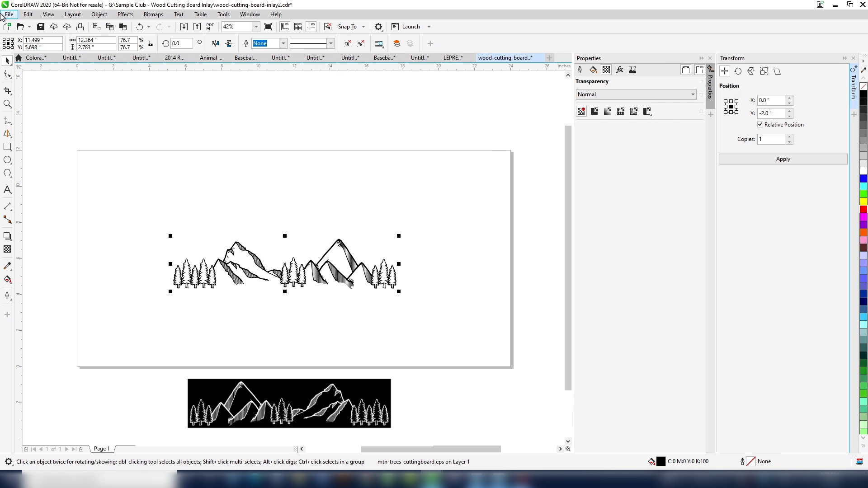Expand the Undo history arrow

click(x=149, y=27)
